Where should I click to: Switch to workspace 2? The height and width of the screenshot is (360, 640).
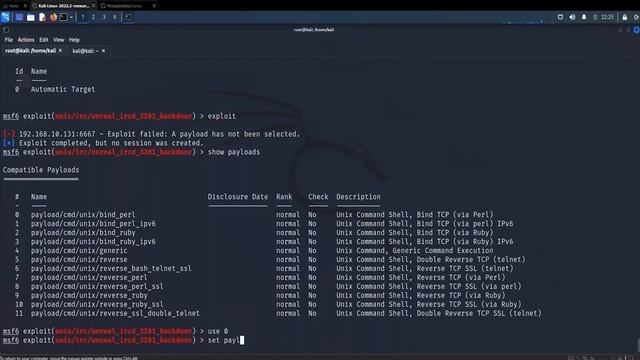[93, 17]
